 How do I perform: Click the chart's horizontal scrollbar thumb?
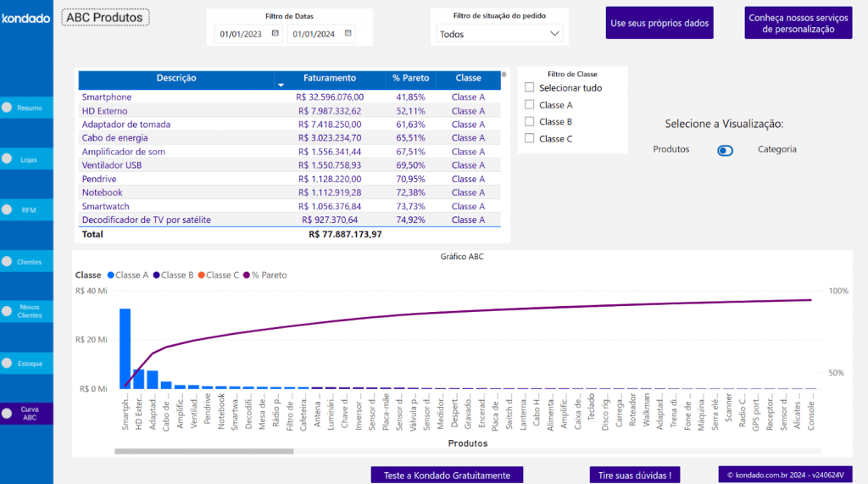(x=203, y=451)
